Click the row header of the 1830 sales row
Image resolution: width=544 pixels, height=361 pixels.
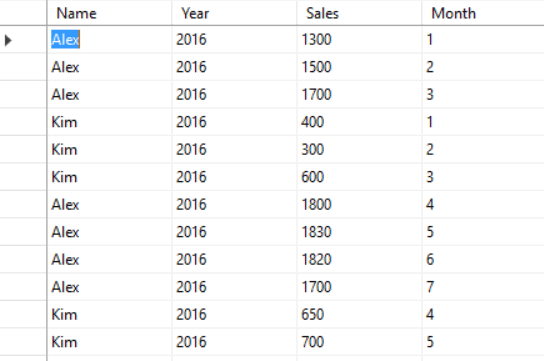23,232
